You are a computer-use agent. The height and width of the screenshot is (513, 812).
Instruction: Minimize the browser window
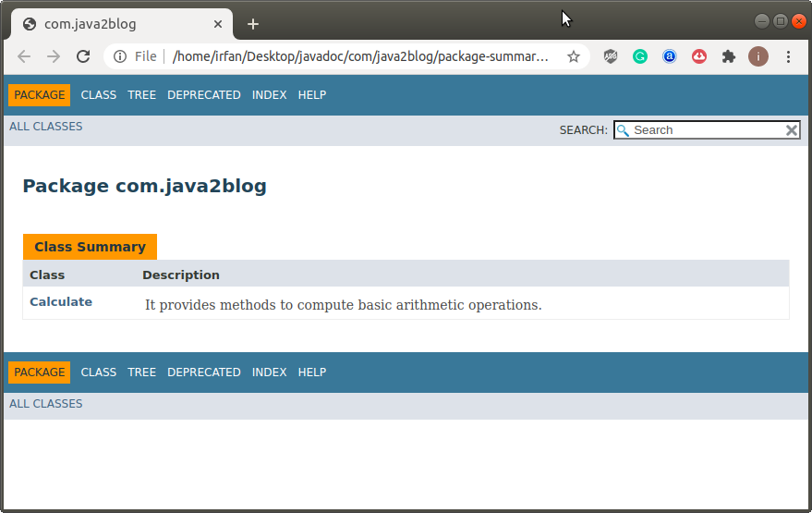[x=762, y=21]
